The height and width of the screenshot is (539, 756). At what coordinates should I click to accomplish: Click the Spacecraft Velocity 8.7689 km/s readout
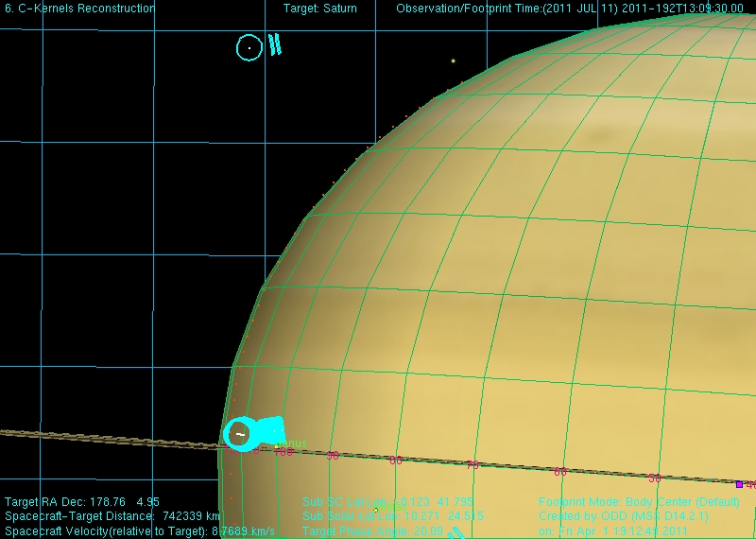[140, 531]
